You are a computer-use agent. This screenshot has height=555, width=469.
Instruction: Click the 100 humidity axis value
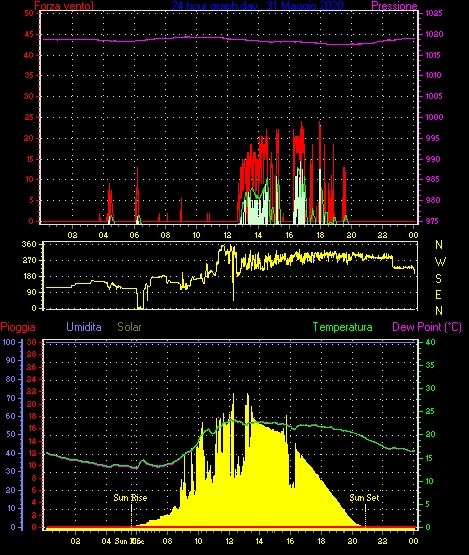click(x=9, y=342)
